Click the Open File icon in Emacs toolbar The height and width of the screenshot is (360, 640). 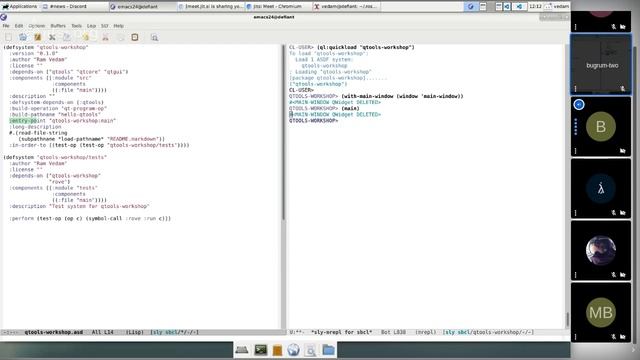coord(23,37)
